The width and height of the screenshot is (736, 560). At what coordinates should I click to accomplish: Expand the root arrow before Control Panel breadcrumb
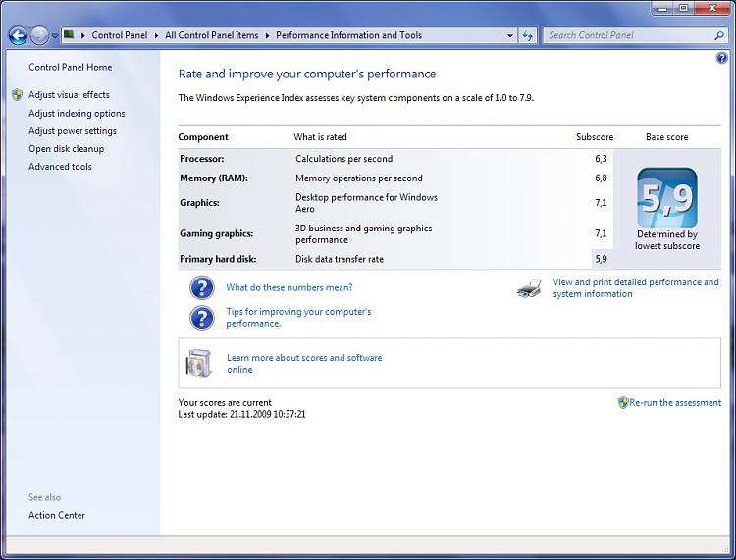click(82, 35)
